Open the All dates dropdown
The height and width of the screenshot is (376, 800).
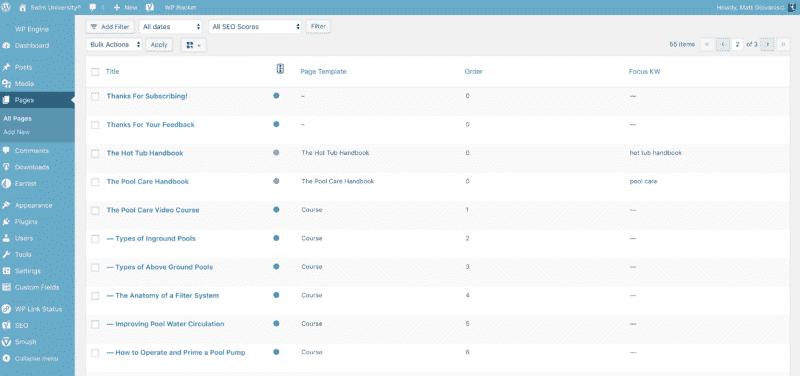tap(171, 27)
